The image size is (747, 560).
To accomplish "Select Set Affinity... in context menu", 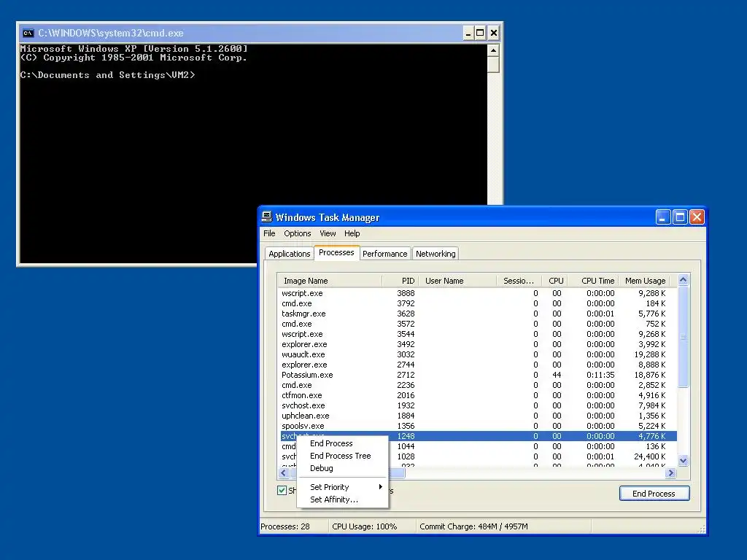I will pyautogui.click(x=342, y=499).
